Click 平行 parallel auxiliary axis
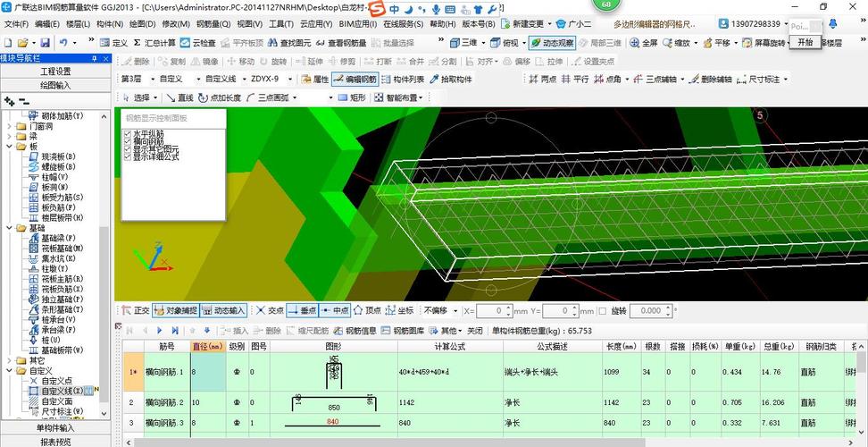The height and width of the screenshot is (447, 868). click(575, 80)
